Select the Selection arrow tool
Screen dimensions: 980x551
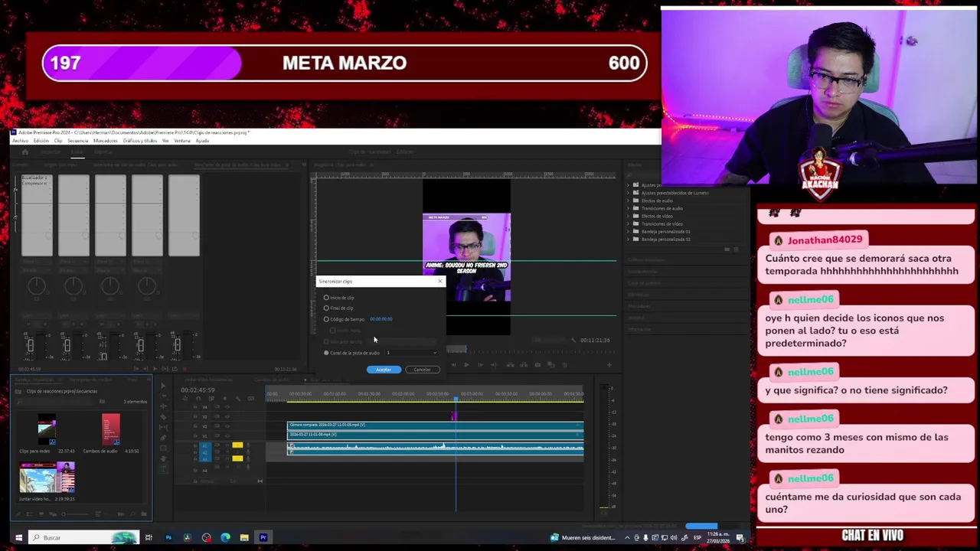point(163,386)
